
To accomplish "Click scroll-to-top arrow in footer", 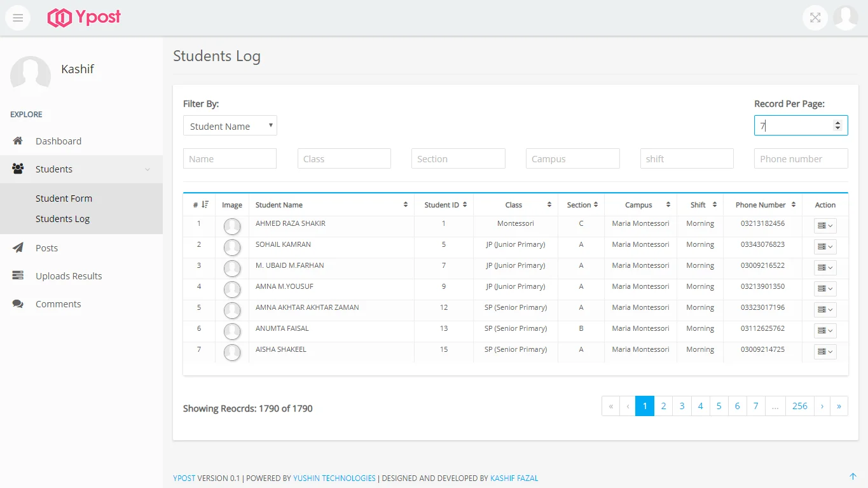I will coord(853,477).
